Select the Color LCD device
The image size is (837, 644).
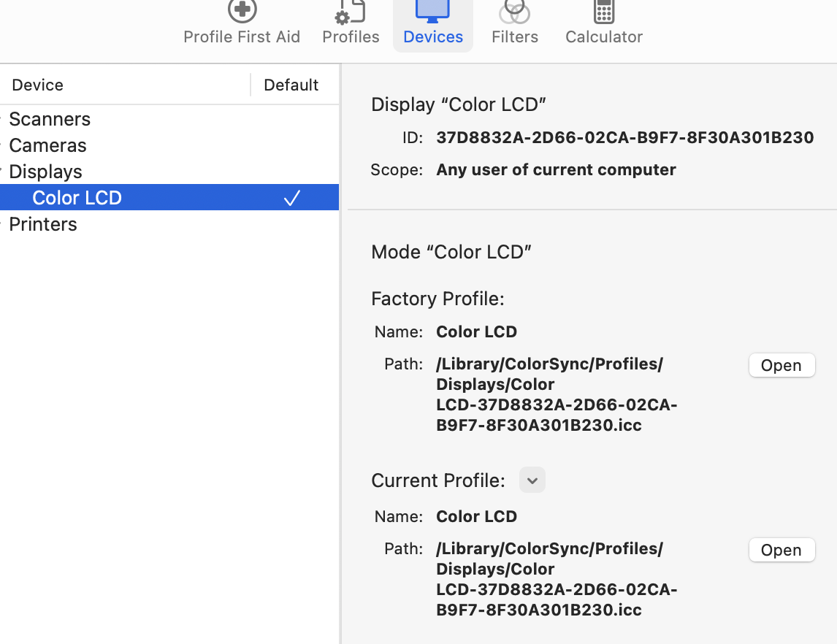(x=77, y=197)
